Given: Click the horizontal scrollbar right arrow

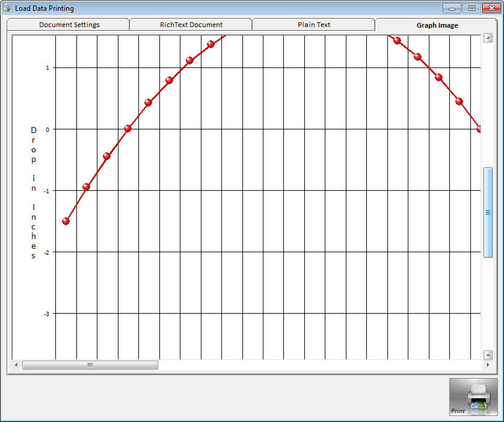Looking at the screenshot, I should 488,365.
